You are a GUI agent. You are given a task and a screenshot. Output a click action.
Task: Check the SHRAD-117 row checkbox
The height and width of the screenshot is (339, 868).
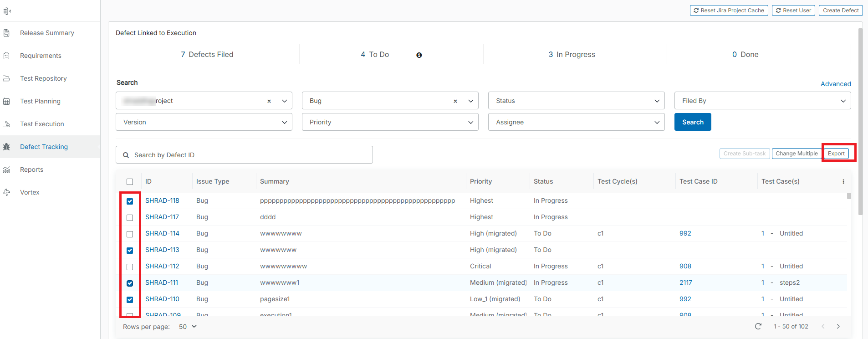pyautogui.click(x=130, y=217)
